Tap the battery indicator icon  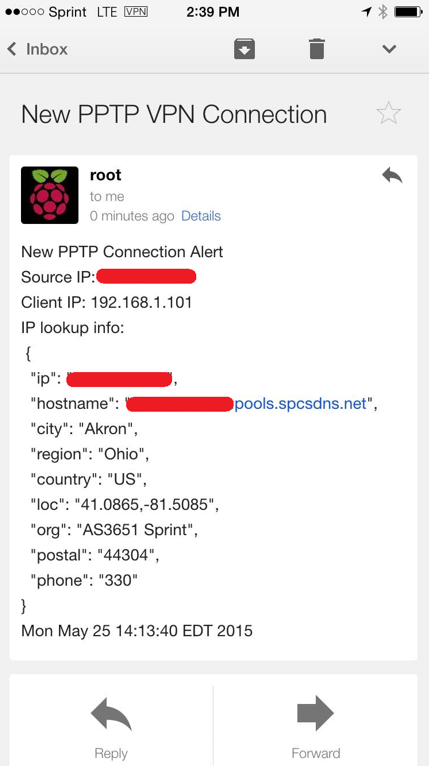409,12
